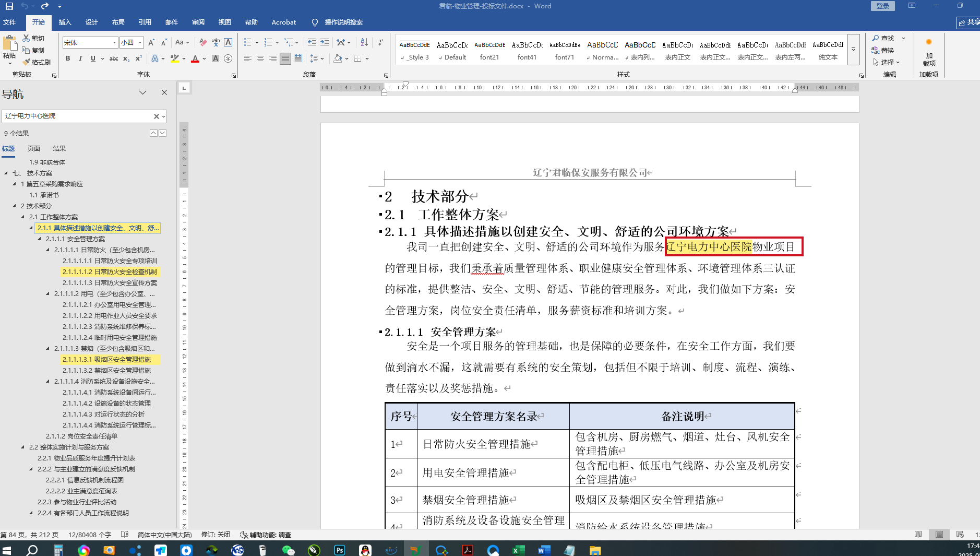This screenshot has width=980, height=556.
Task: Open Excel from the taskbar
Action: pos(518,550)
